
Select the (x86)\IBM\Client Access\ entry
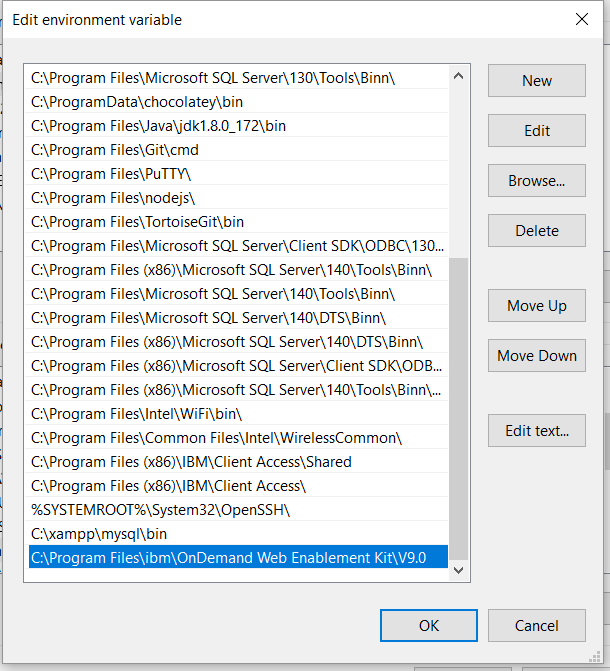click(x=238, y=485)
